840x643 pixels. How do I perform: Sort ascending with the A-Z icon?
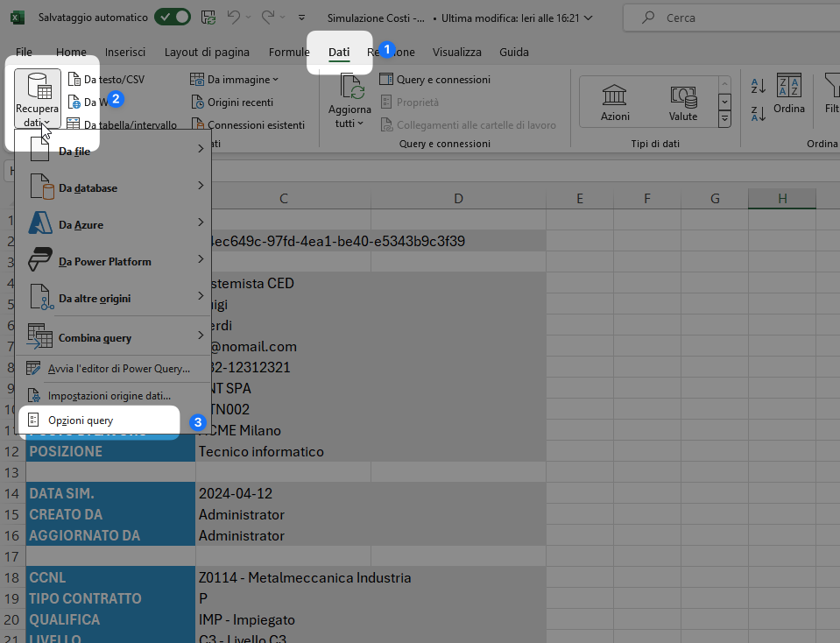tap(759, 86)
